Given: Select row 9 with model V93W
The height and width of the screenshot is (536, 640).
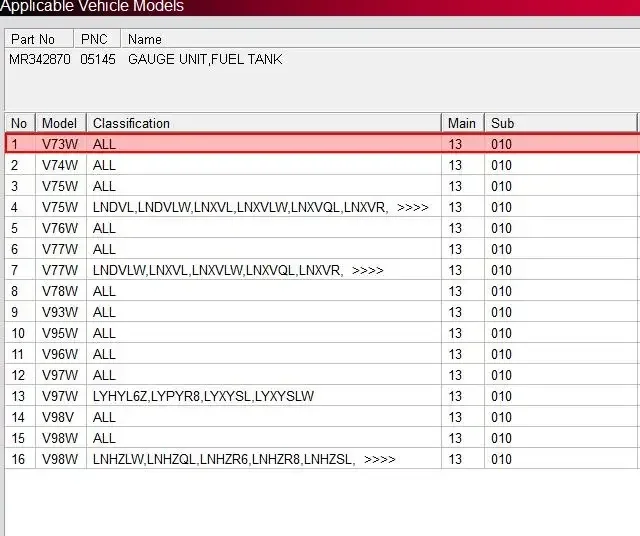Looking at the screenshot, I should [x=322, y=312].
